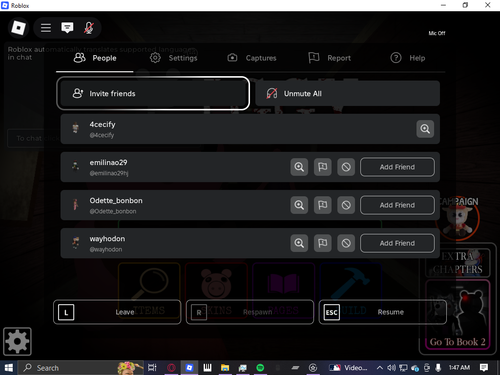Add wayhodon as a friend
The image size is (500, 375).
click(397, 243)
